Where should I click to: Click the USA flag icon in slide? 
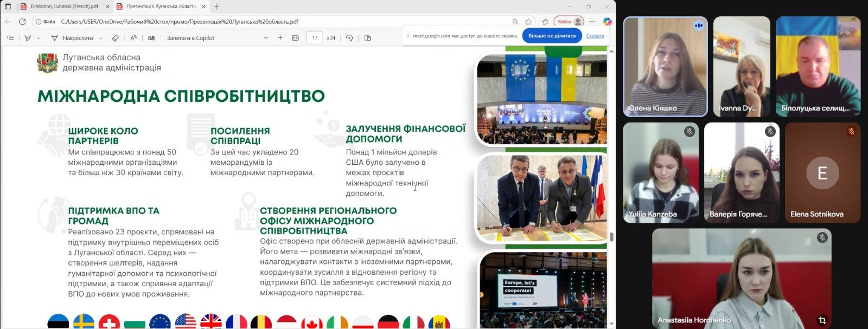click(x=185, y=322)
